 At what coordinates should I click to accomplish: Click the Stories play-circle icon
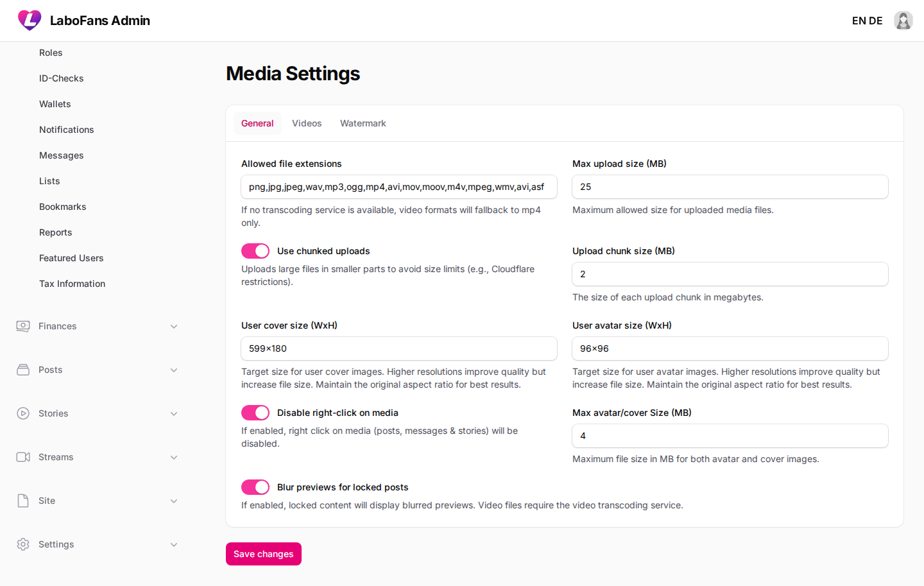click(x=23, y=413)
